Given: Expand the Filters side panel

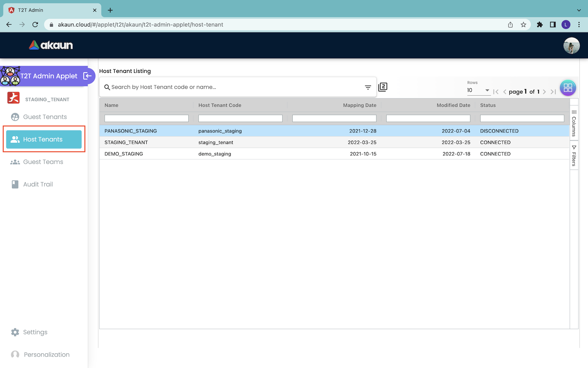Looking at the screenshot, I should (574, 155).
